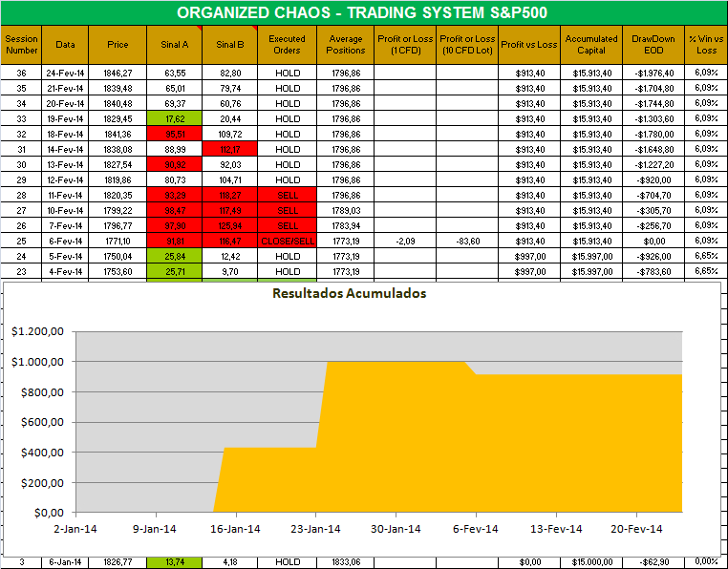Viewport: 728px width, 569px height.
Task: Click green Sinal A cell 25,84
Action: (x=175, y=256)
